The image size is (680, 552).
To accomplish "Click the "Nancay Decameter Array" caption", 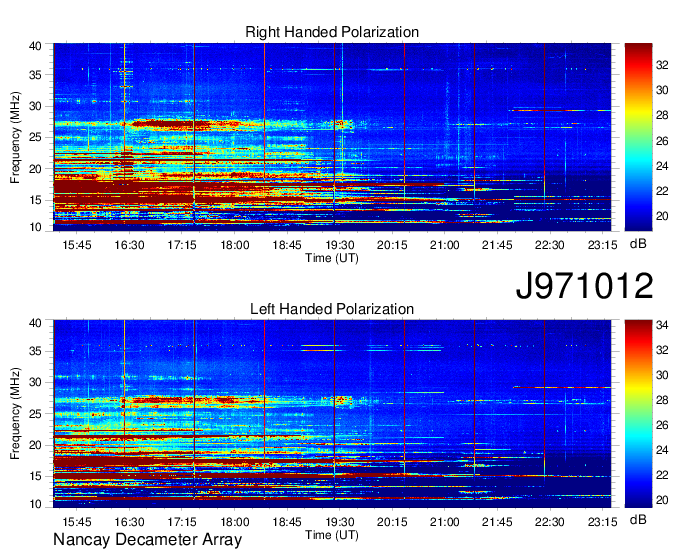I will 147,540.
